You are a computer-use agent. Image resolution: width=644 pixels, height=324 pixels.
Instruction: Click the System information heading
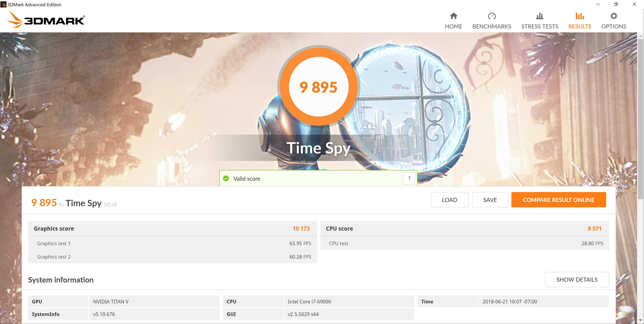pos(61,280)
